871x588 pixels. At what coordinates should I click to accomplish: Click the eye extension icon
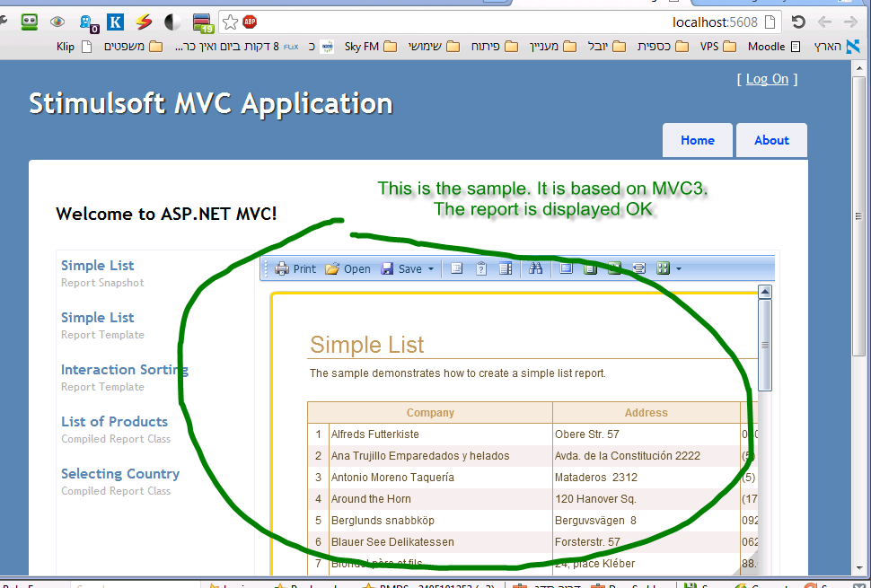(x=57, y=22)
